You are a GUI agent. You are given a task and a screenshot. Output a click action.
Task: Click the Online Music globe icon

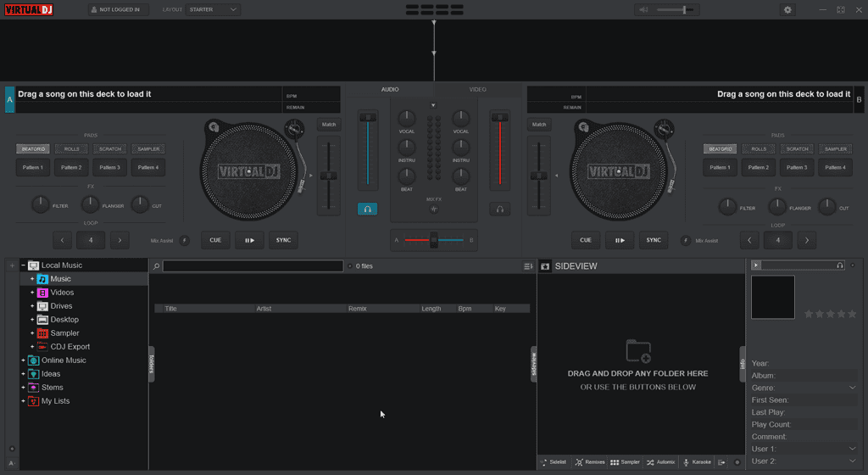(x=33, y=360)
